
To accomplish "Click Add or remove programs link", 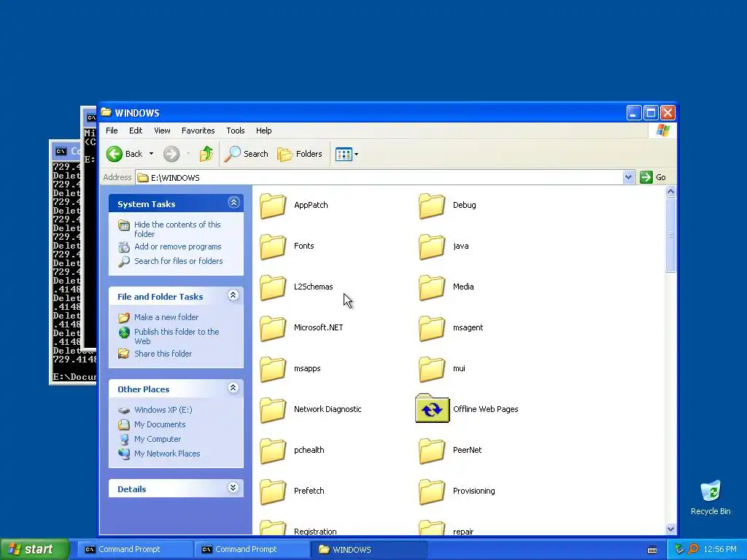I will point(178,246).
